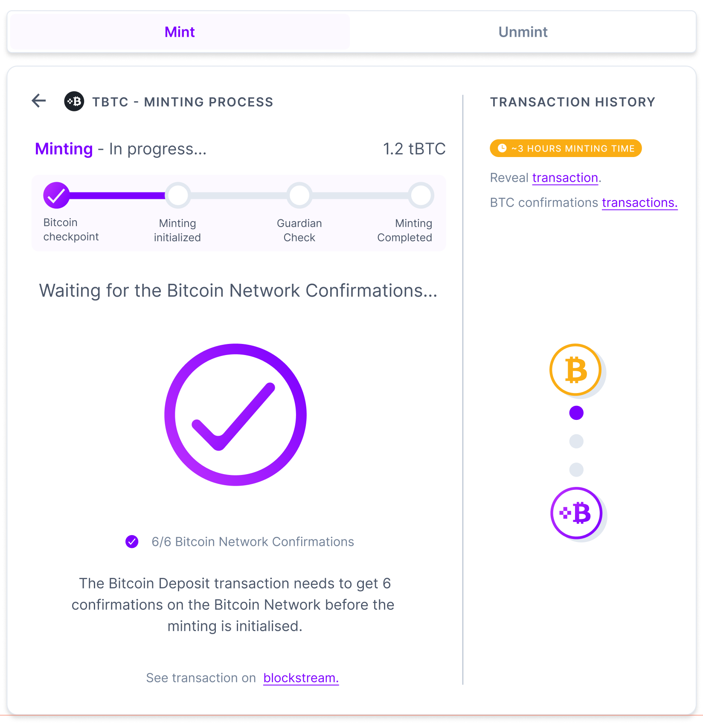
Task: Click the clock icon in the minting time badge
Action: pos(502,149)
